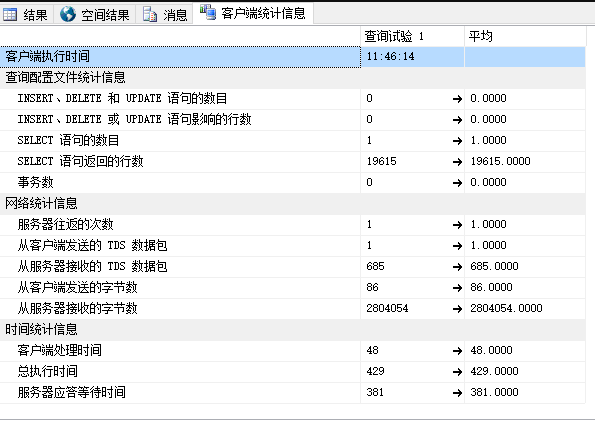Click the trend arrow in 总执行时间 row

click(x=457, y=372)
